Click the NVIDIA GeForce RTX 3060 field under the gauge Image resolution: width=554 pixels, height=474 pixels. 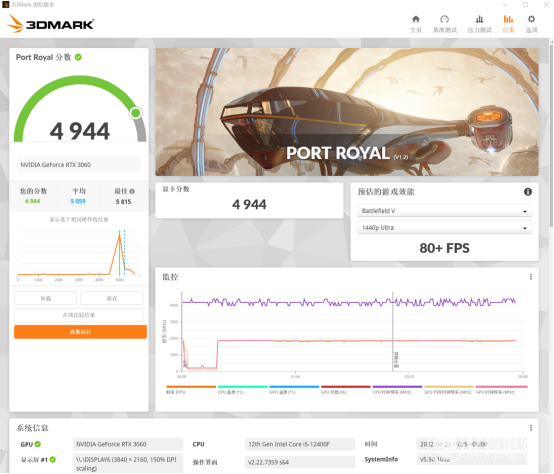point(78,165)
